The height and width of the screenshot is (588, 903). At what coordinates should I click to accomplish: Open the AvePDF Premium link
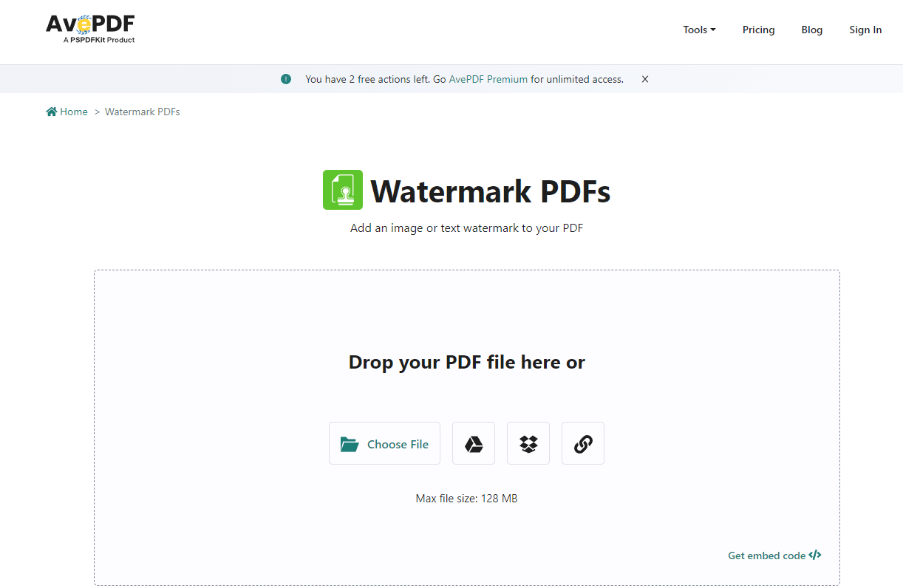tap(488, 79)
